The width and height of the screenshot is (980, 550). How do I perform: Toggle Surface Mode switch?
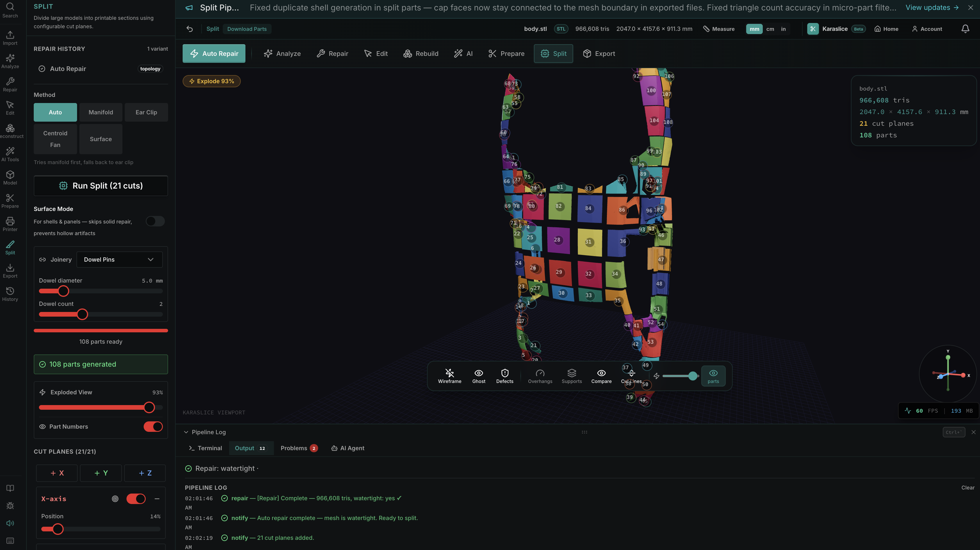(x=155, y=221)
